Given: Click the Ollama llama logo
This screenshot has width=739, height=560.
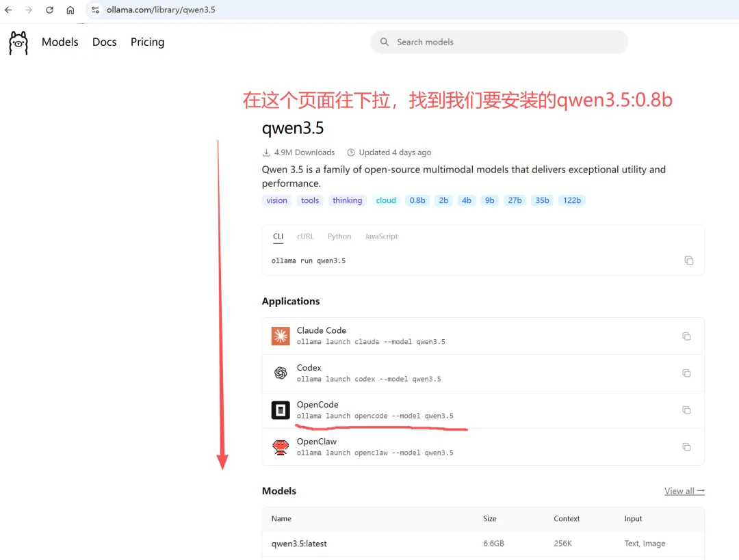Looking at the screenshot, I should tap(18, 43).
